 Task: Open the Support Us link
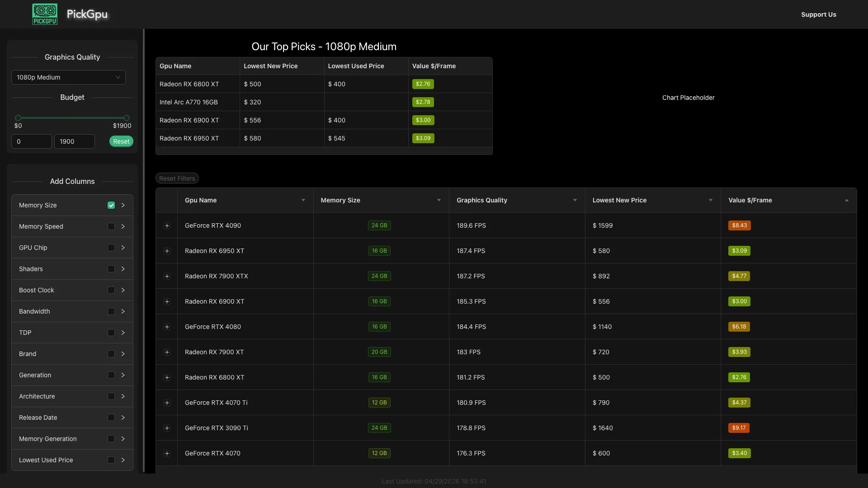tap(818, 14)
